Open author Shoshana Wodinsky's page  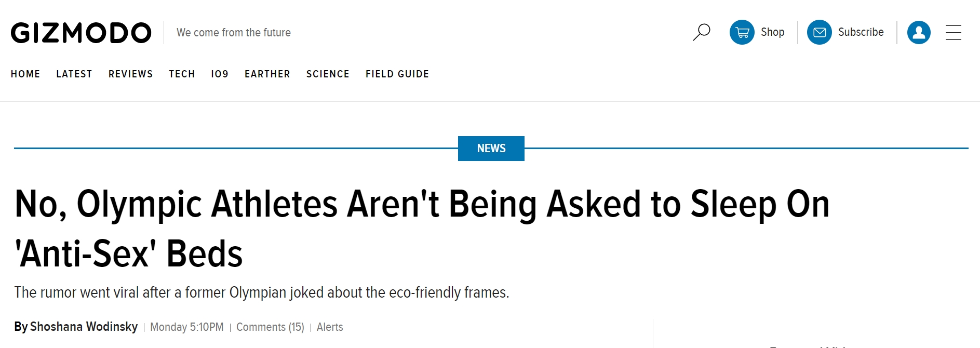coord(84,327)
